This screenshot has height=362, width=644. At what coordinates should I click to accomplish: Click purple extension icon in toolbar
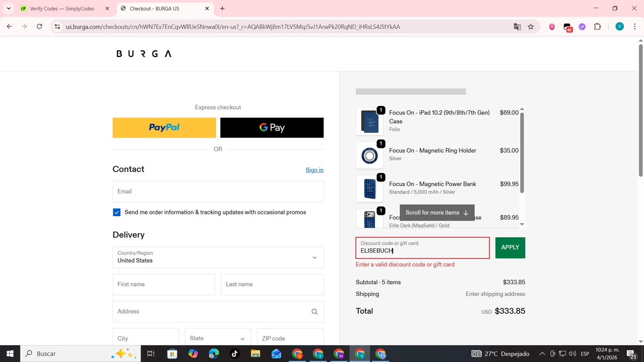click(582, 27)
